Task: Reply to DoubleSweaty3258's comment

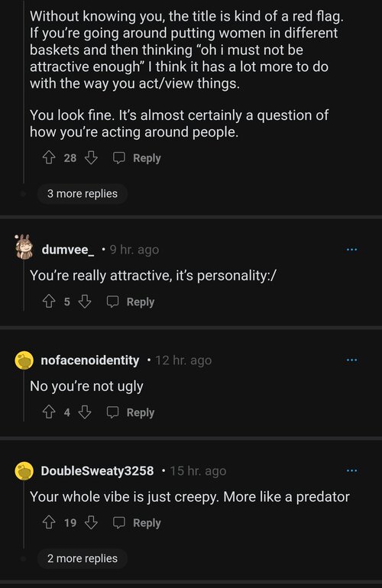Action: pos(137,522)
